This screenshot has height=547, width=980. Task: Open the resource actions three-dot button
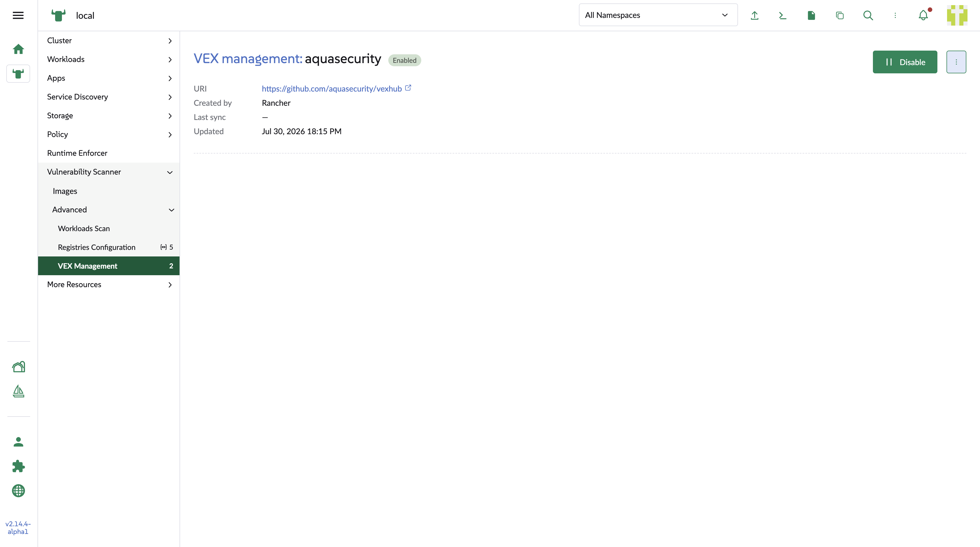point(956,62)
